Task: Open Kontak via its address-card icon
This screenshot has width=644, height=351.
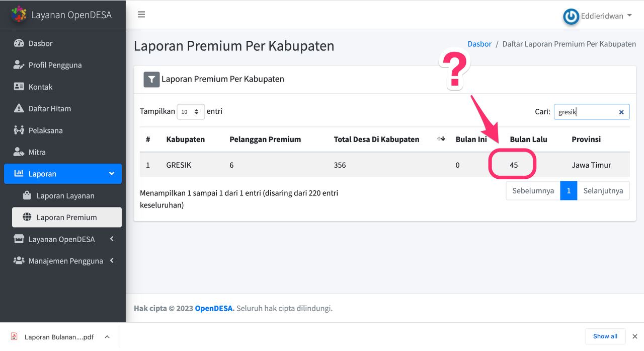Action: click(x=19, y=87)
